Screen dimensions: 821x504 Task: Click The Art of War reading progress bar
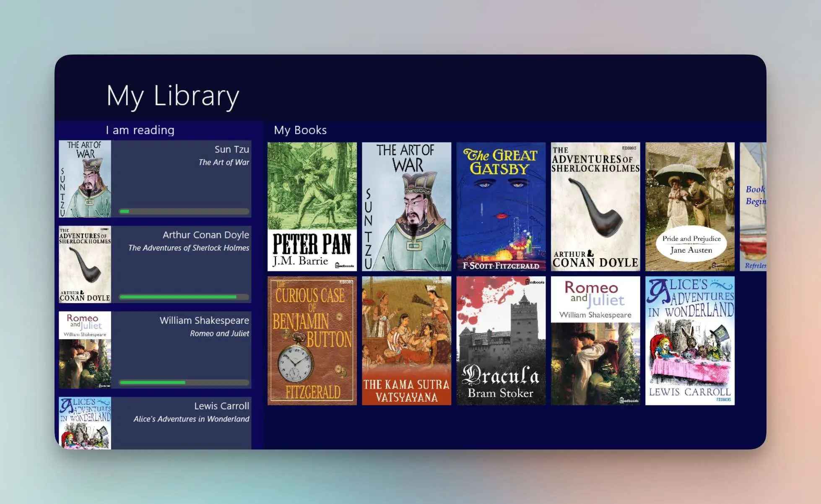184,211
